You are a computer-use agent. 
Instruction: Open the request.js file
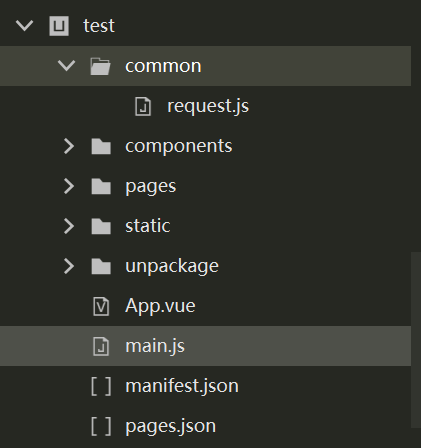[208, 106]
